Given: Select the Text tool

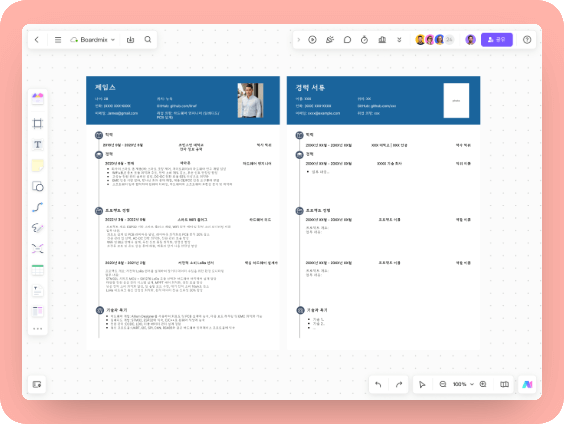Looking at the screenshot, I should click(x=37, y=145).
